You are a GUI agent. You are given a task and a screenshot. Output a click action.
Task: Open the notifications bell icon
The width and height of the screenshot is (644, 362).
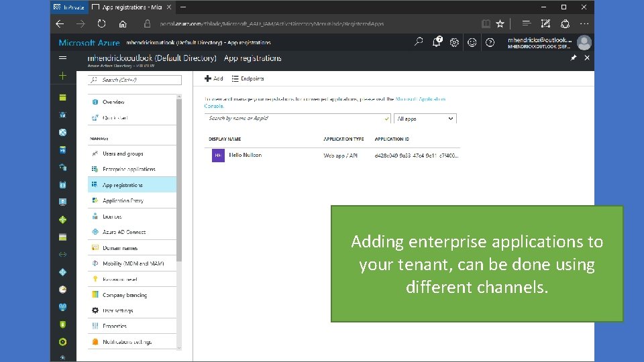point(437,42)
